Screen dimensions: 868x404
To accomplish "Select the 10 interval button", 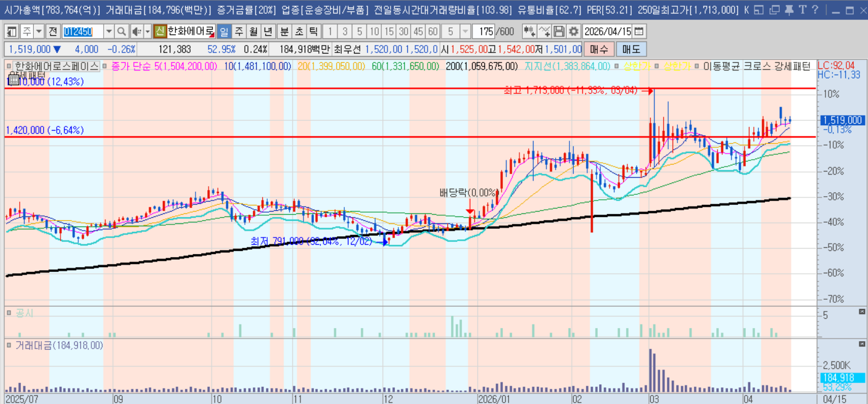I will tap(374, 31).
